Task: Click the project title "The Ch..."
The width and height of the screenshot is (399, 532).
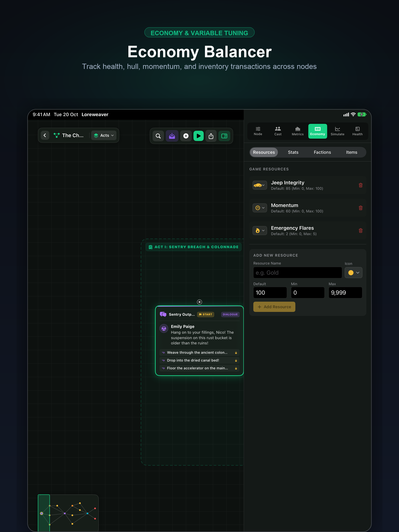Action: 73,135
